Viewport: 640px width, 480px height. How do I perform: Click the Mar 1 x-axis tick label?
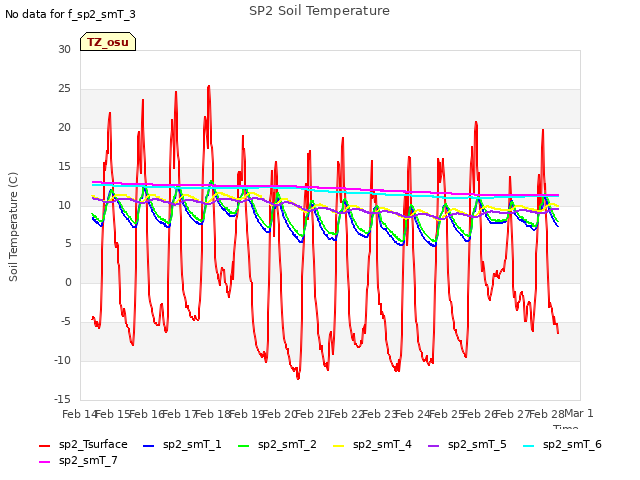click(x=578, y=413)
